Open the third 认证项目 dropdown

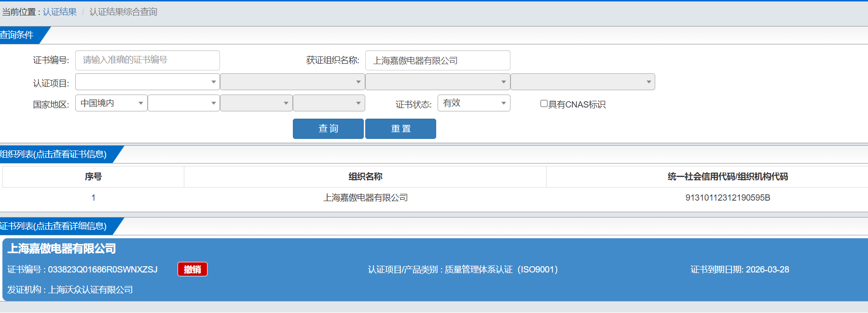click(x=438, y=82)
